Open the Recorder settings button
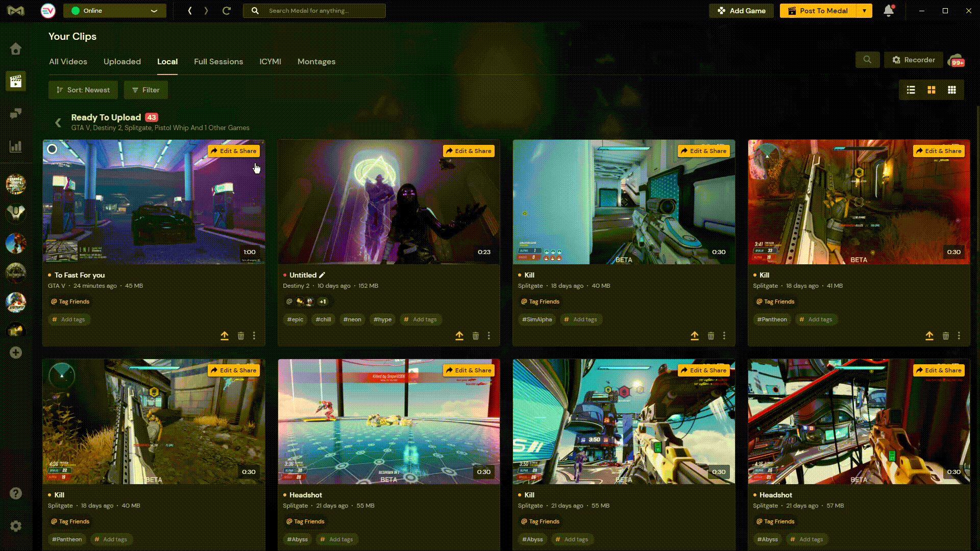 click(x=914, y=60)
